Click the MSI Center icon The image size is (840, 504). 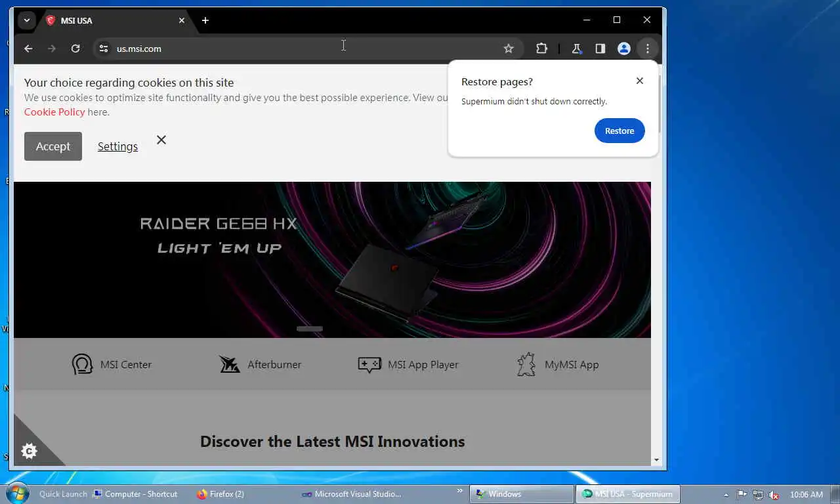pyautogui.click(x=82, y=364)
